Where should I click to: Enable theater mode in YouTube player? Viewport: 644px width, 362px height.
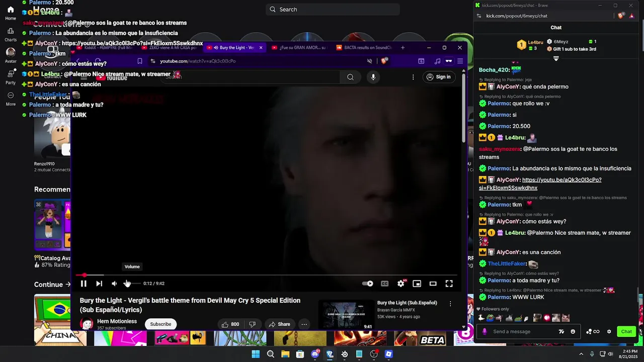433,284
